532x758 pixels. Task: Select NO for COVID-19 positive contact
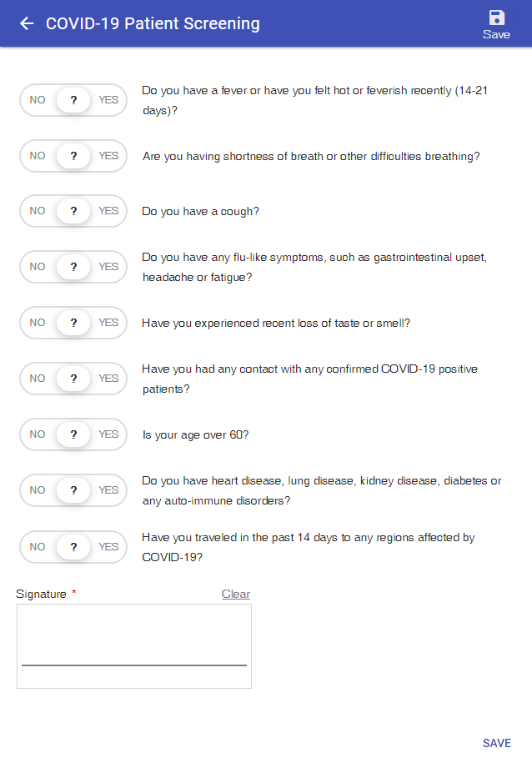[x=38, y=379]
